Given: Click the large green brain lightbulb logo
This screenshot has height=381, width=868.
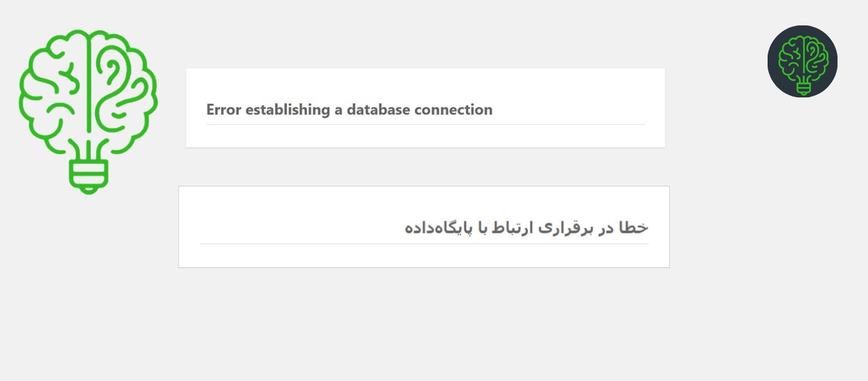Looking at the screenshot, I should 88,111.
